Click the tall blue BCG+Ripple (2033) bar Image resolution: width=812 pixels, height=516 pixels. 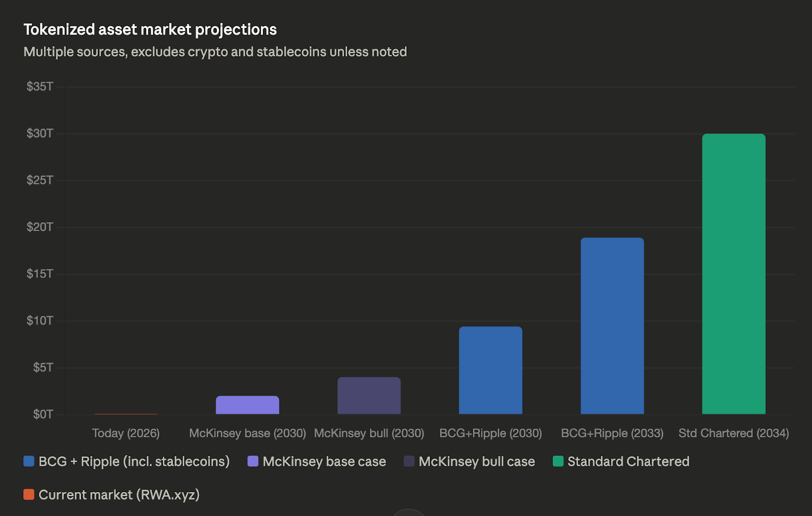pos(612,326)
